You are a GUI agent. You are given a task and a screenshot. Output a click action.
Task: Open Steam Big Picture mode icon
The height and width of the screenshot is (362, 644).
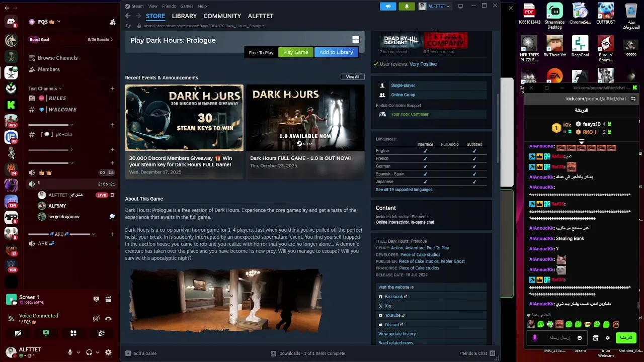(460, 6)
